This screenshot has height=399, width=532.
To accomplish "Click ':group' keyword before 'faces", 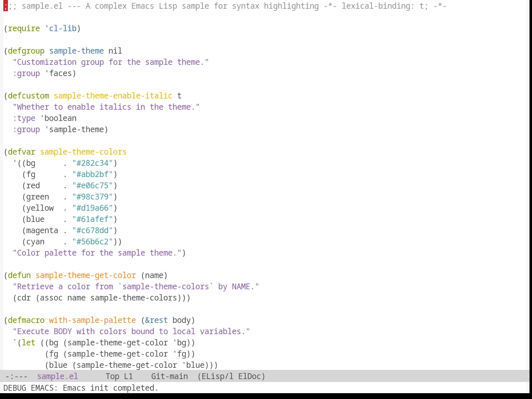I will tap(26, 73).
